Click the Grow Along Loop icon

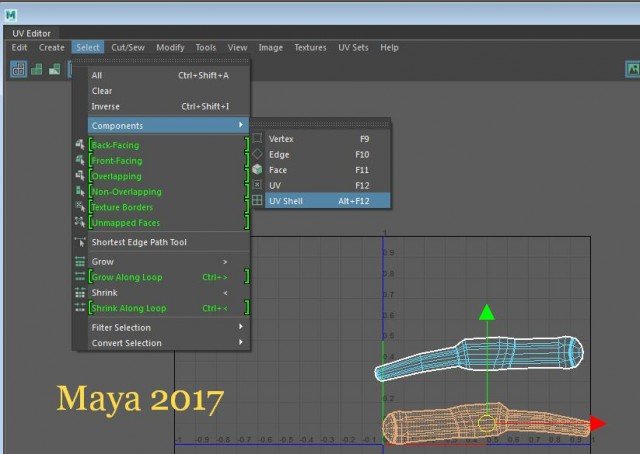(80, 276)
